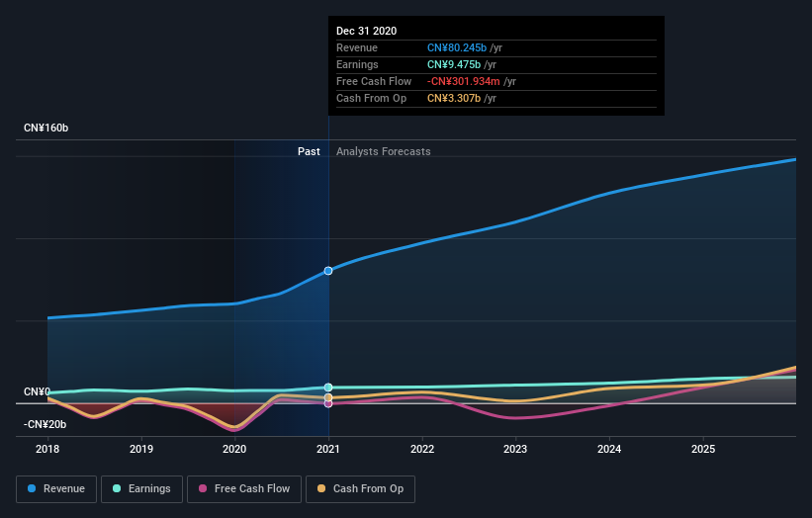Click the Revenue row label in tooltip
812x518 pixels.
click(x=357, y=47)
